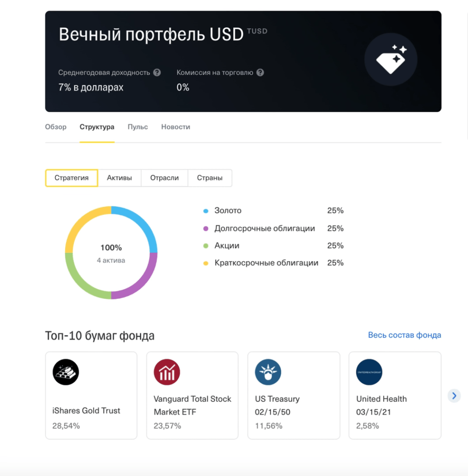Open Весь состав фонда link
The height and width of the screenshot is (476, 468).
(404, 335)
